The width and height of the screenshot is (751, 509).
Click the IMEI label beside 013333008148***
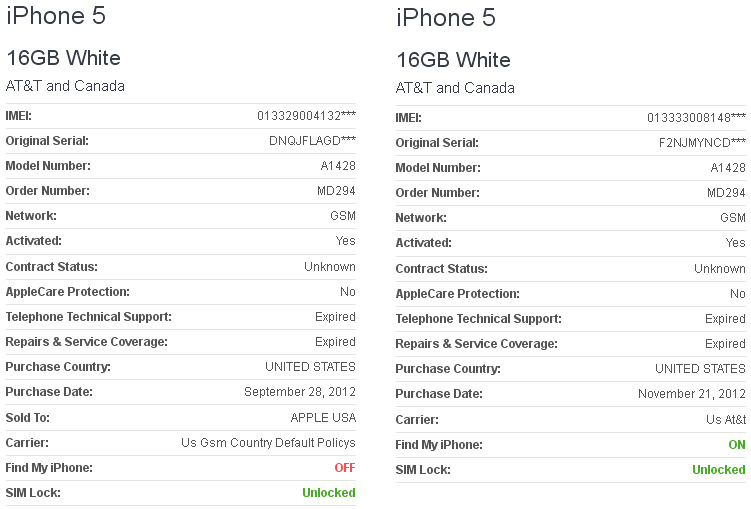pos(409,118)
